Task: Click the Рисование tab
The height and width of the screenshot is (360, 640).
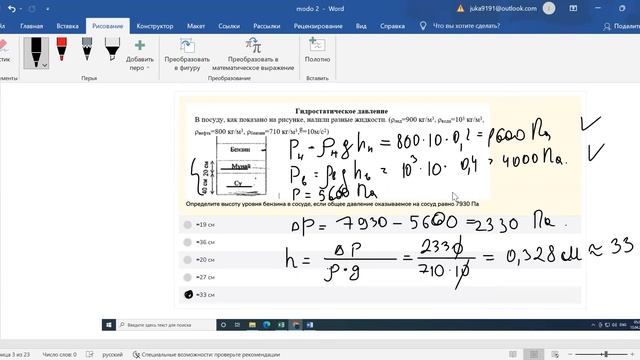Action: point(108,26)
